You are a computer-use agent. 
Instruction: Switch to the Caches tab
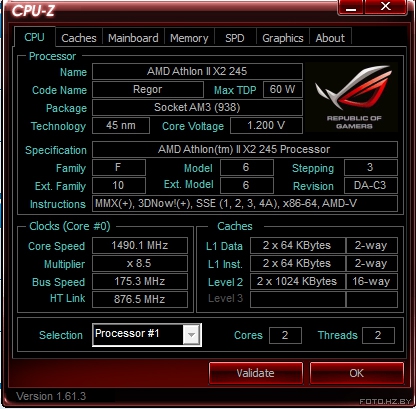tap(79, 38)
